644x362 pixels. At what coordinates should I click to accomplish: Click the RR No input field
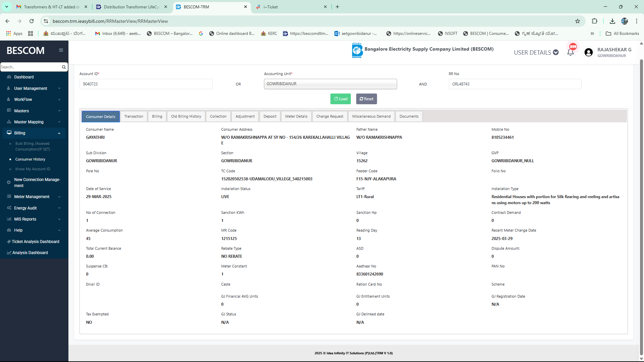[x=515, y=84]
